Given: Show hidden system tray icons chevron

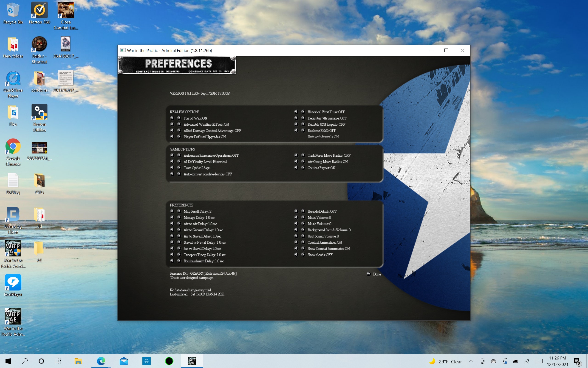Looking at the screenshot, I should [x=471, y=361].
